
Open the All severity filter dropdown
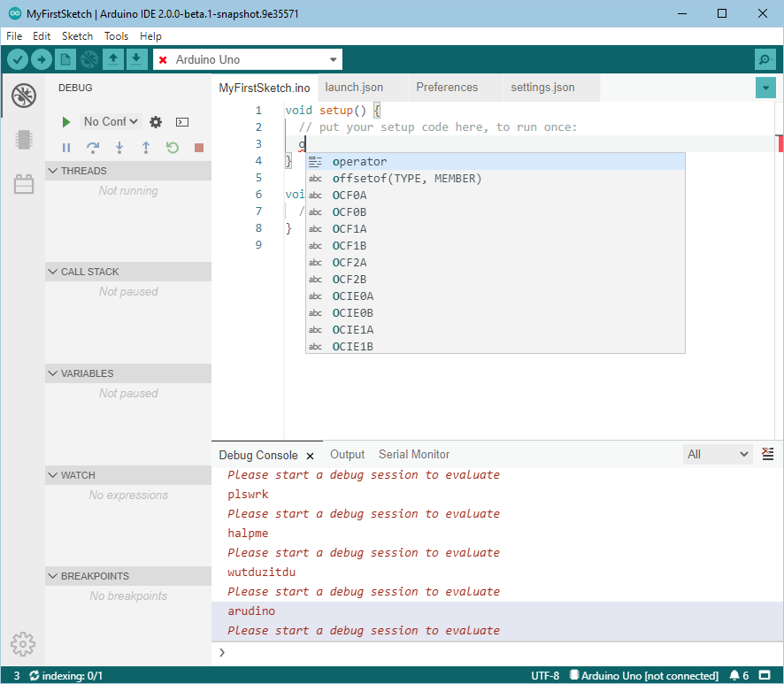click(x=718, y=454)
